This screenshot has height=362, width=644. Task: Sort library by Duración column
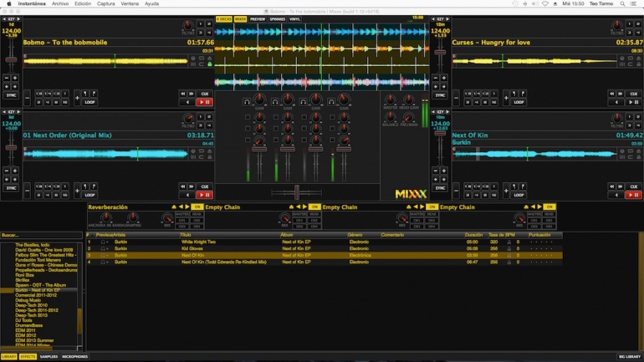[473, 235]
